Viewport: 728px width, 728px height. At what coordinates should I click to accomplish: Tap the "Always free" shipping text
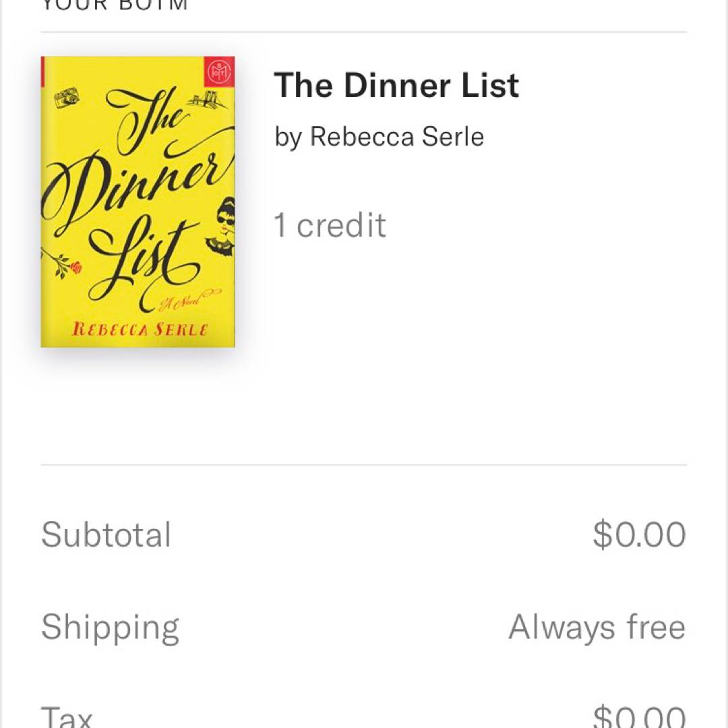pos(597,627)
